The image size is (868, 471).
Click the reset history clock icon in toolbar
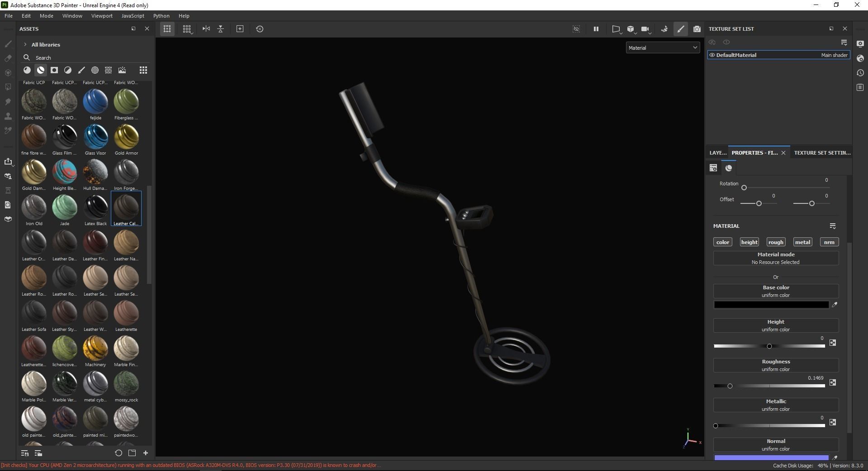click(260, 29)
